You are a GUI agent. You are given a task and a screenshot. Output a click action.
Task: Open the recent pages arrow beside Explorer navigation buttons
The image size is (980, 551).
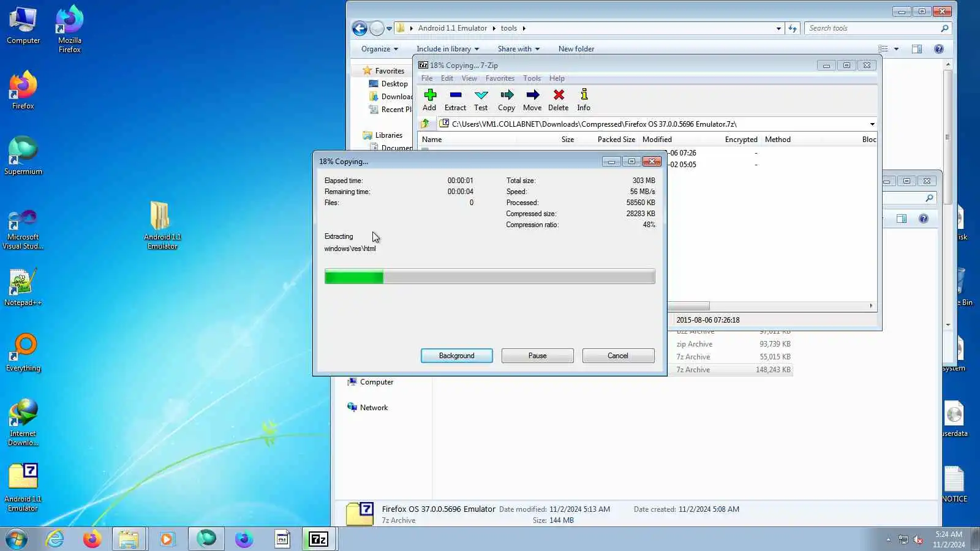tap(389, 29)
